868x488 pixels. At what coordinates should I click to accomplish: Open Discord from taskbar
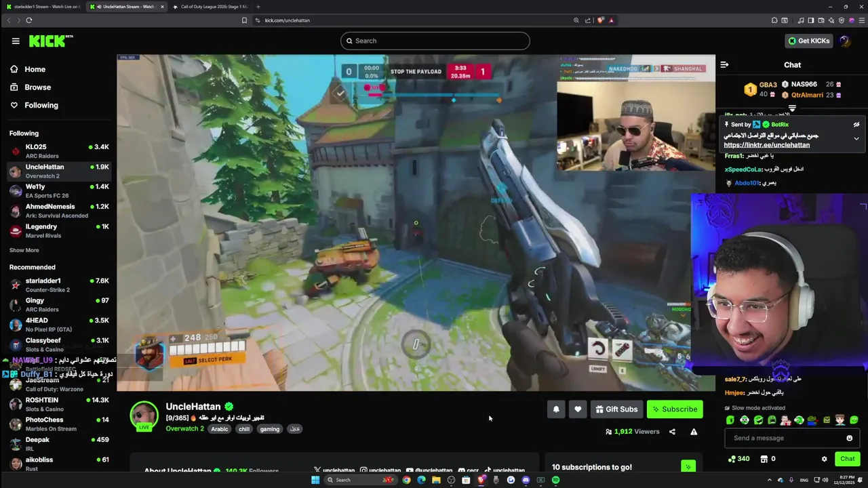coord(526,480)
